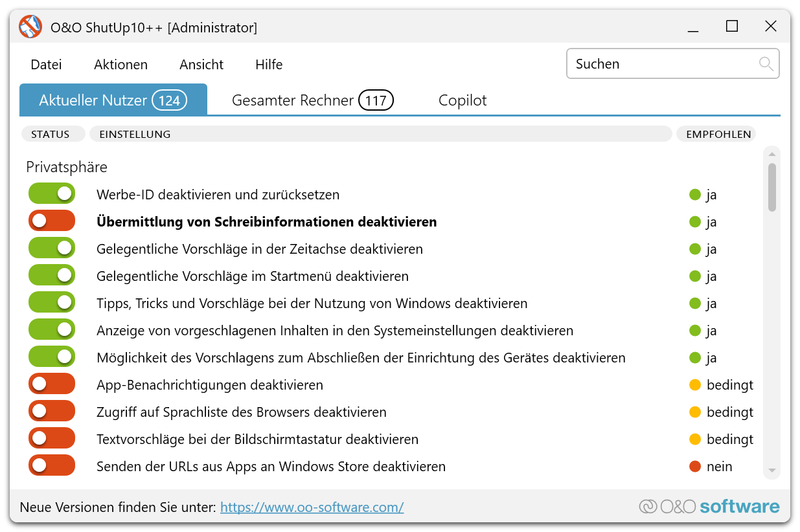The height and width of the screenshot is (532, 800).
Task: Switch to the Copilot tab
Action: 463,100
